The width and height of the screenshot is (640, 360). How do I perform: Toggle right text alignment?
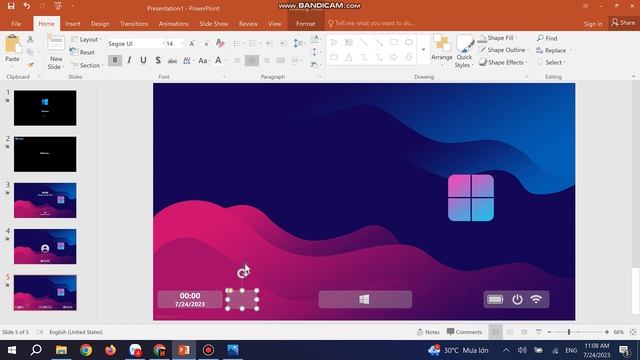[x=267, y=60]
